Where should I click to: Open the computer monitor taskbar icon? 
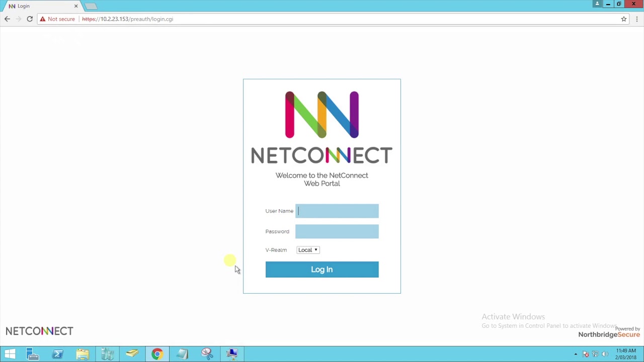click(232, 354)
